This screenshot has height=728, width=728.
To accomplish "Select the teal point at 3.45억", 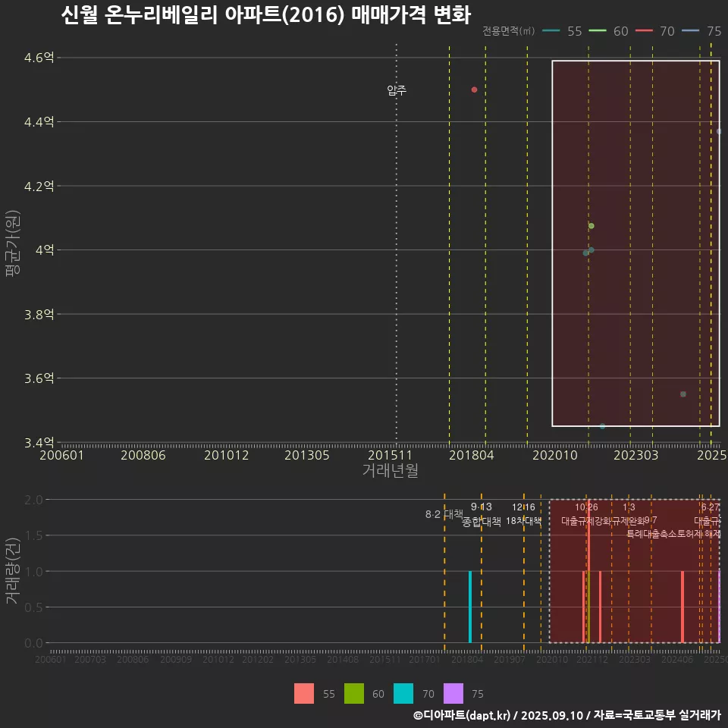I will tap(602, 426).
